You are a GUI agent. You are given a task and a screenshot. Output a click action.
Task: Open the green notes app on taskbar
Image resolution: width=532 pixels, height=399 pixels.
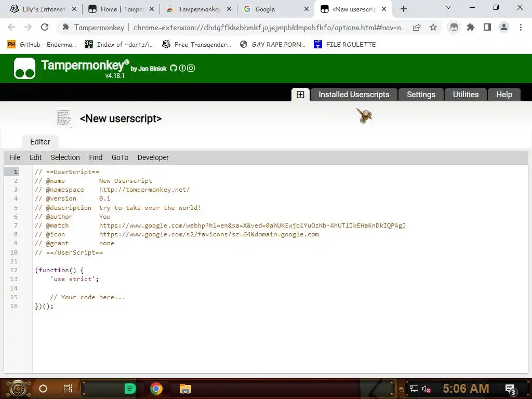coord(130,389)
